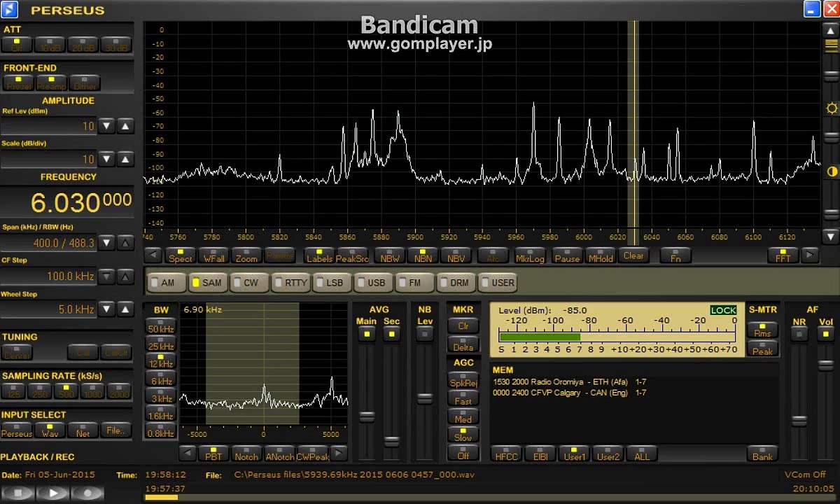Stop playback with the stop button
This screenshot has width=840, height=504.
tap(18, 493)
